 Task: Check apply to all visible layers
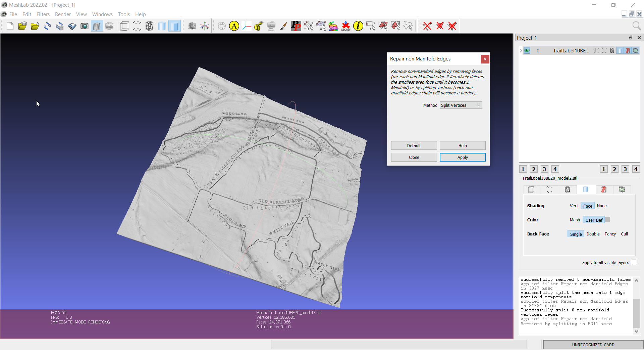634,263
